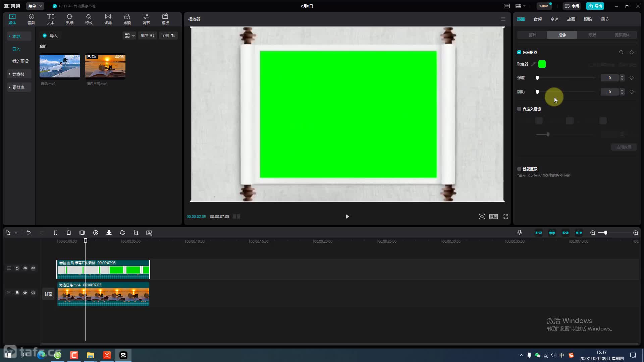Click the 导出 export button
Image resolution: width=644 pixels, height=362 pixels.
coord(595,6)
